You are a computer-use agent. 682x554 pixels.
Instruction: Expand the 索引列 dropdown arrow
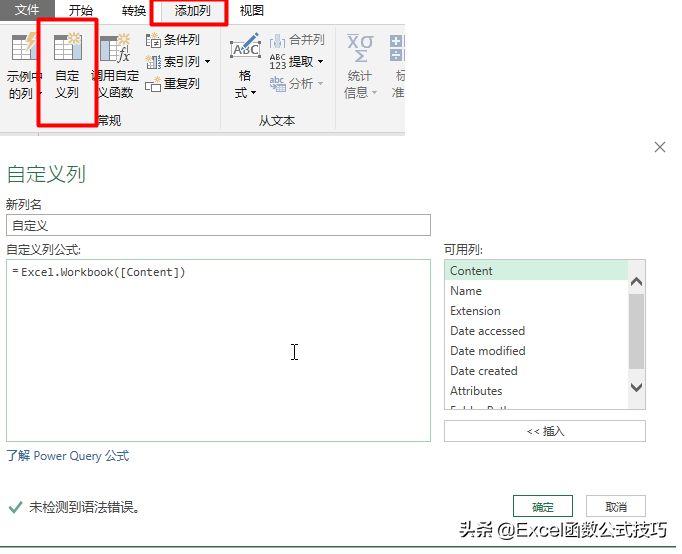pyautogui.click(x=207, y=62)
